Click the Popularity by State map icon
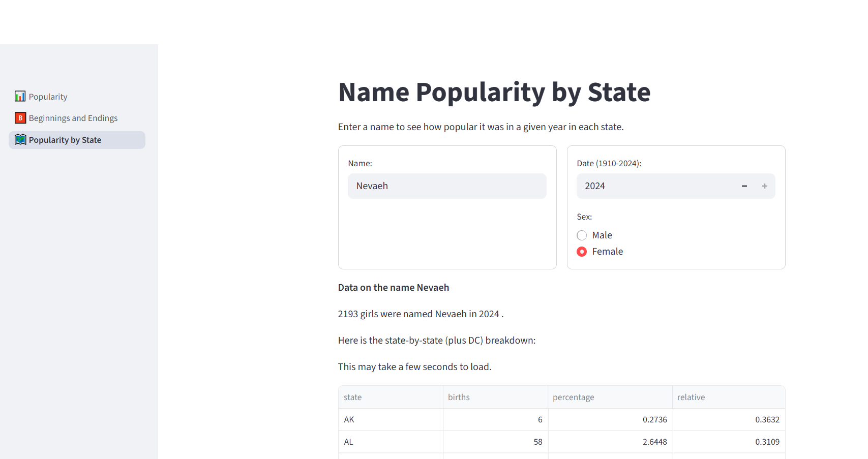Screen dimensions: 868x459 (x=20, y=140)
